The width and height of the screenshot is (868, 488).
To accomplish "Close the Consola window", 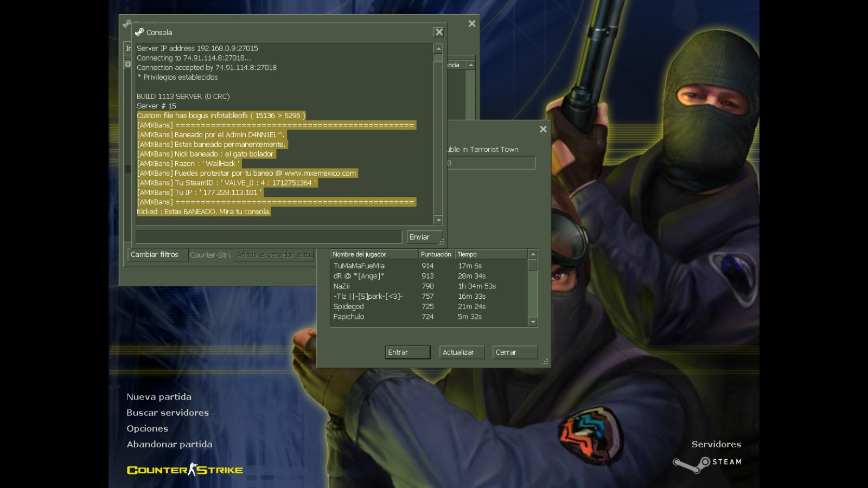I will 439,32.
